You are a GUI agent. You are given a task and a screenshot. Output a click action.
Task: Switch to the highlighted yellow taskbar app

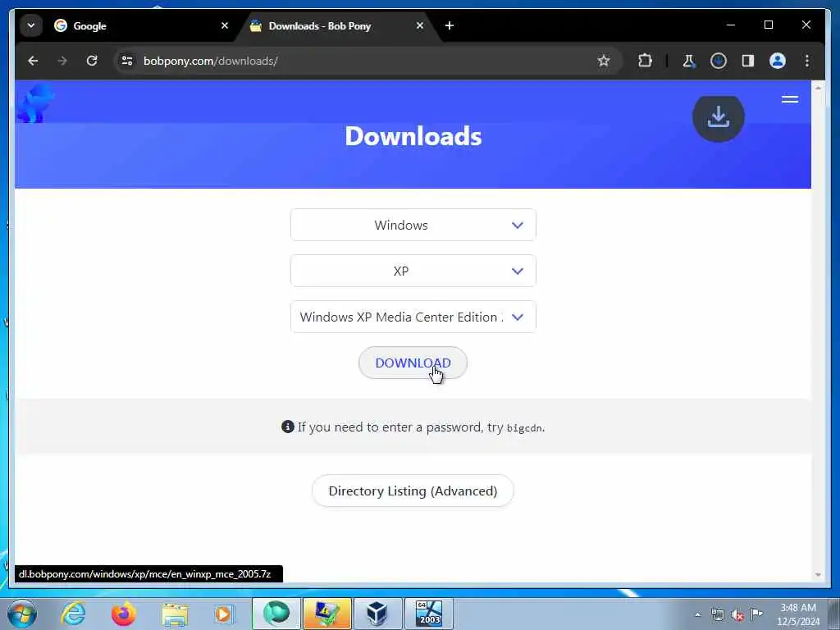tap(326, 614)
